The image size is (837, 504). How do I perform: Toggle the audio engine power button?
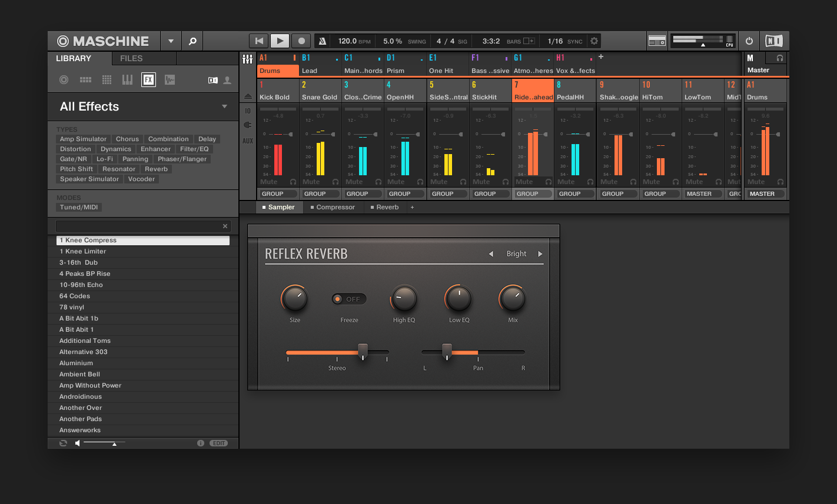(x=749, y=41)
